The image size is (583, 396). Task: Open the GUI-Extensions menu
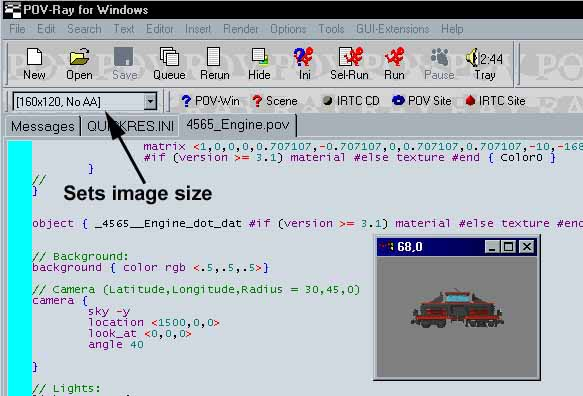(393, 29)
